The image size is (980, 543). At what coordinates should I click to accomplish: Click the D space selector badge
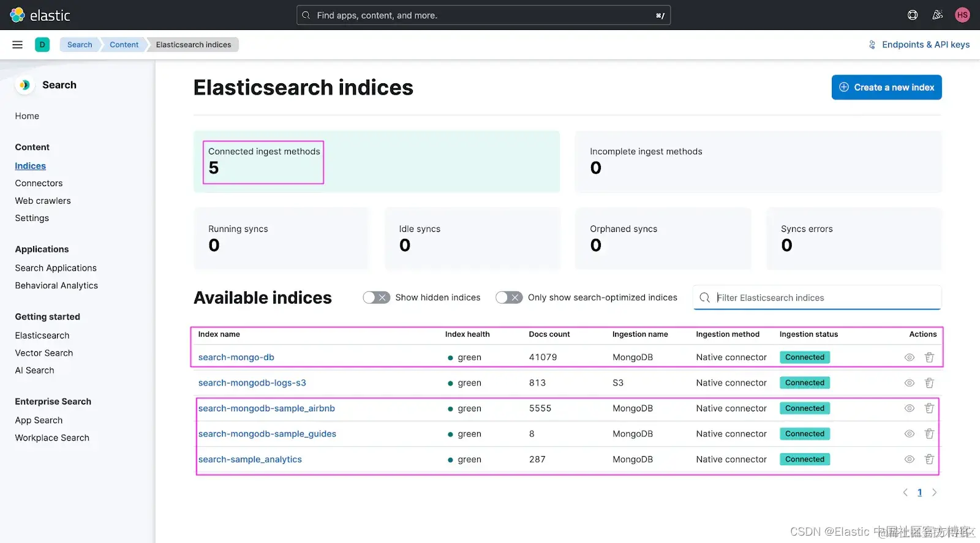coord(42,45)
